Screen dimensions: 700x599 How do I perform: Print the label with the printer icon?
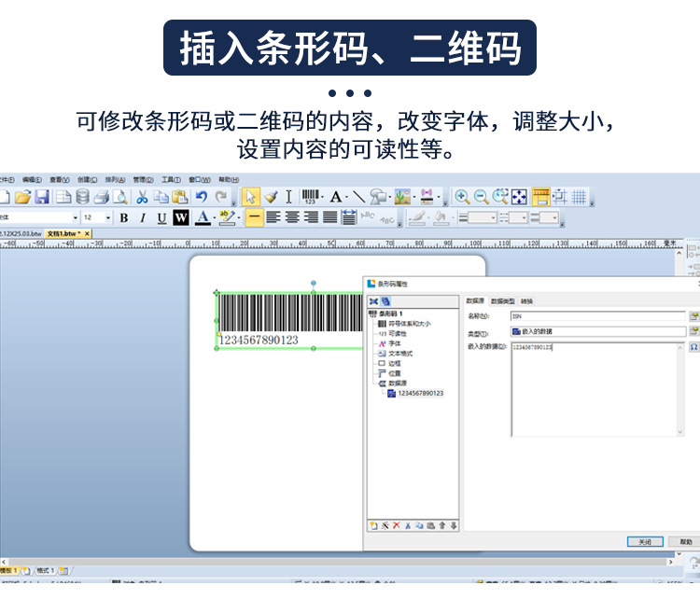point(102,197)
